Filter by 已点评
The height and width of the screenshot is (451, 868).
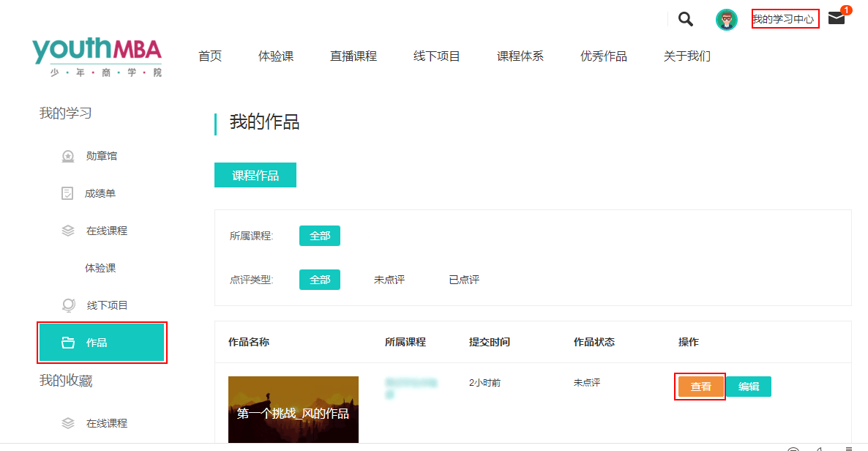point(464,280)
